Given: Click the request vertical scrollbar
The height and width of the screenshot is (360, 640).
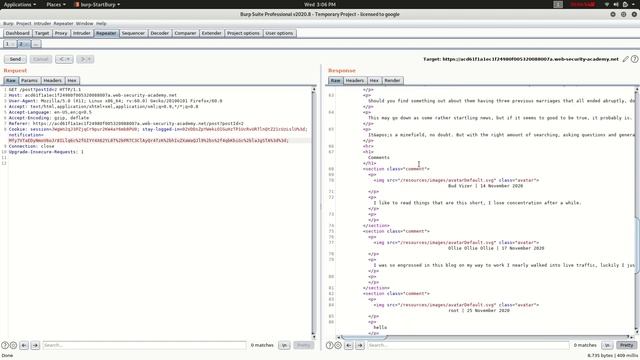Looking at the screenshot, I should pyautogui.click(x=313, y=212).
